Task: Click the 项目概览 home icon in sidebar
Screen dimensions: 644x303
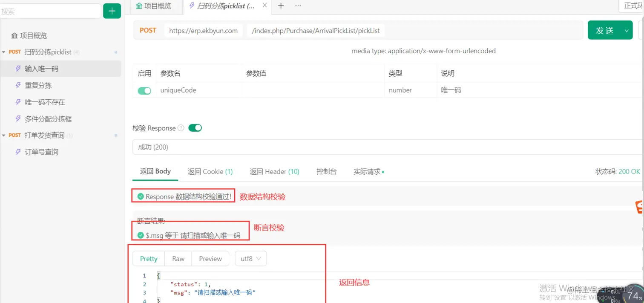Action: (14, 35)
